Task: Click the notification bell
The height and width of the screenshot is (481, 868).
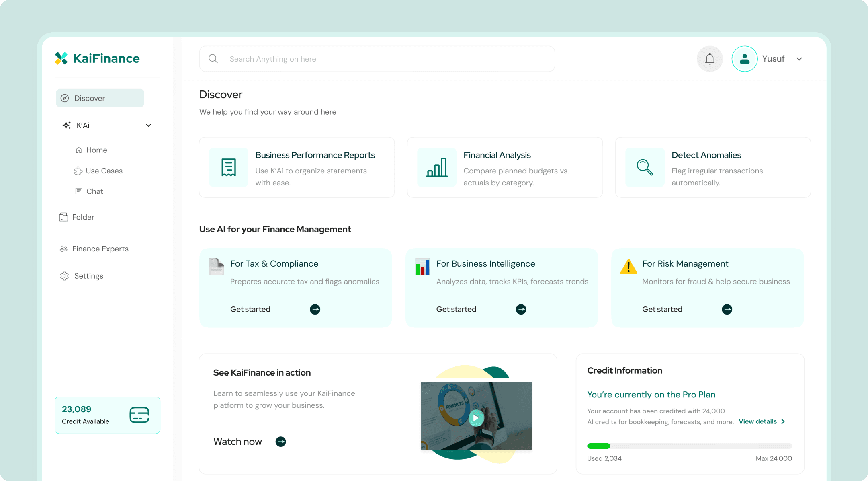Action: coord(710,59)
